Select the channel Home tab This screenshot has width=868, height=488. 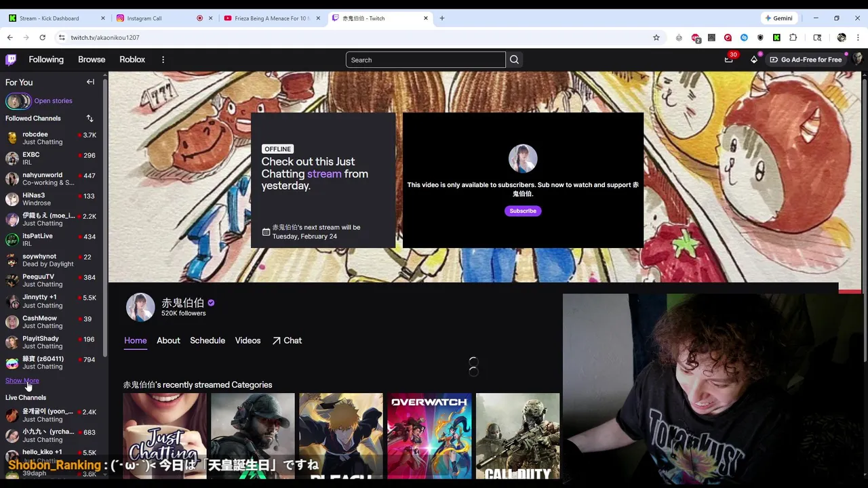coord(135,340)
